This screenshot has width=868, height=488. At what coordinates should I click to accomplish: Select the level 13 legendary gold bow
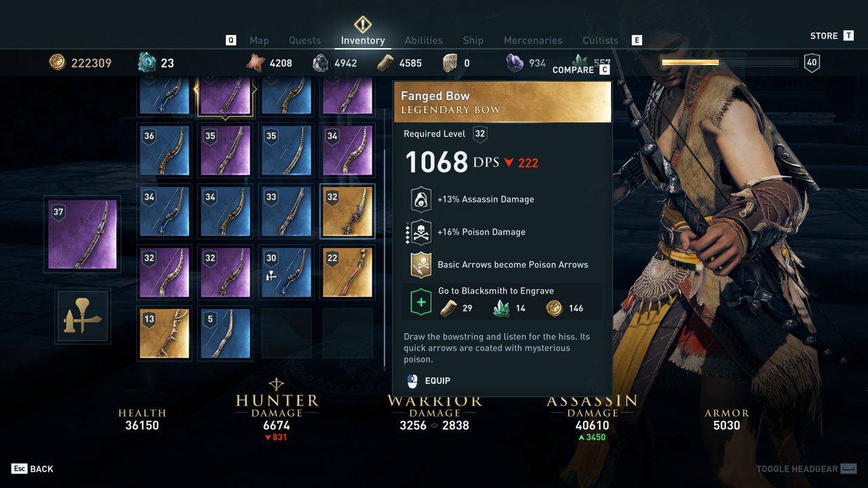point(164,333)
